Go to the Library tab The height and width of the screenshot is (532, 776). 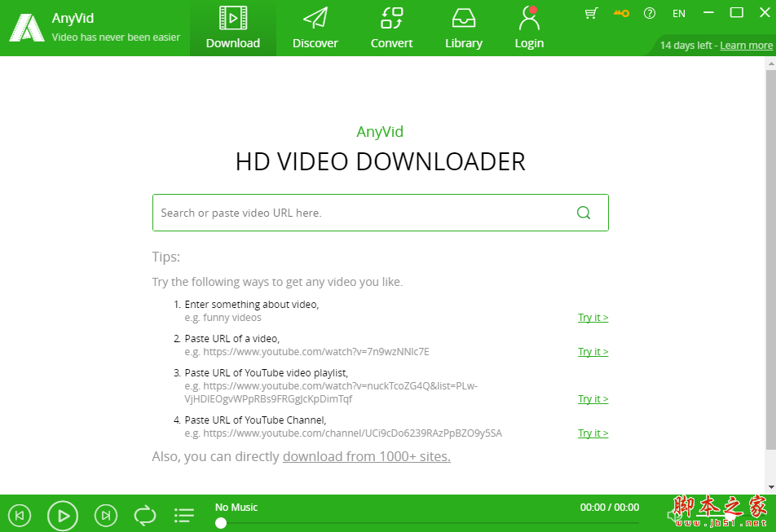pyautogui.click(x=463, y=29)
